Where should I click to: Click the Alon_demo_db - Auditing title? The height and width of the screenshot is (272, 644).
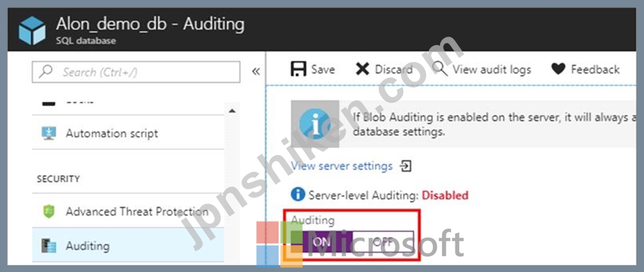coord(150,24)
